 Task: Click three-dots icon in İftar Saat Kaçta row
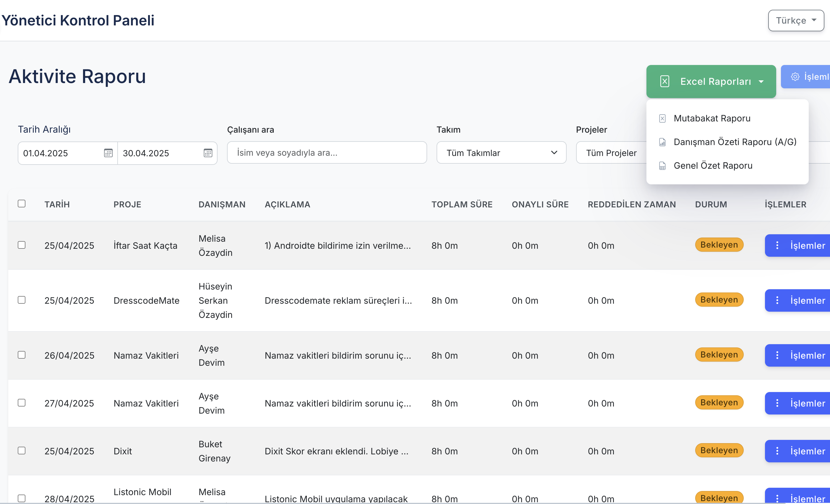pos(777,246)
